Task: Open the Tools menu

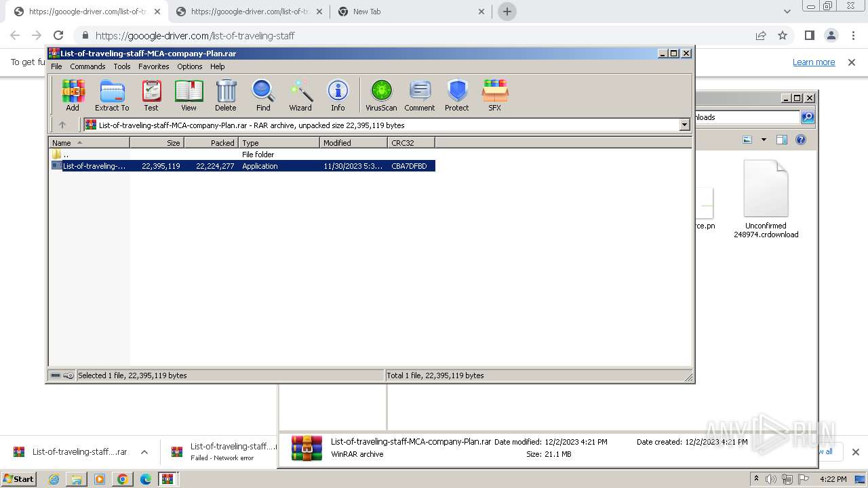Action: (x=122, y=66)
